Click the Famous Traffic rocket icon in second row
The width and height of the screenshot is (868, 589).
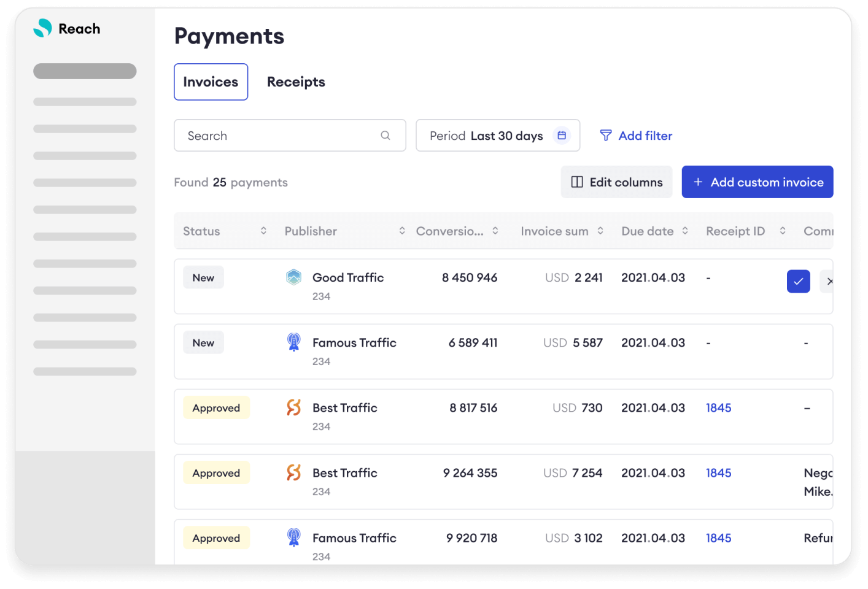point(294,342)
